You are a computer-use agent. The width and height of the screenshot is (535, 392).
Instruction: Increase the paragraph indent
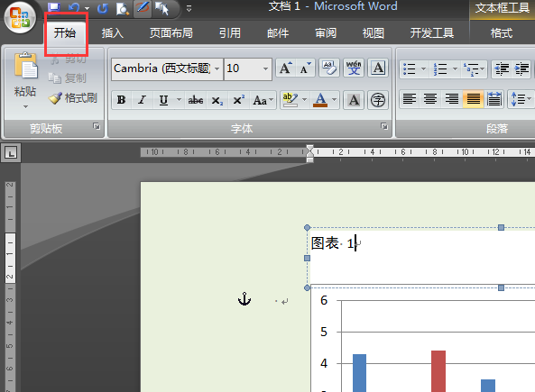[x=521, y=68]
